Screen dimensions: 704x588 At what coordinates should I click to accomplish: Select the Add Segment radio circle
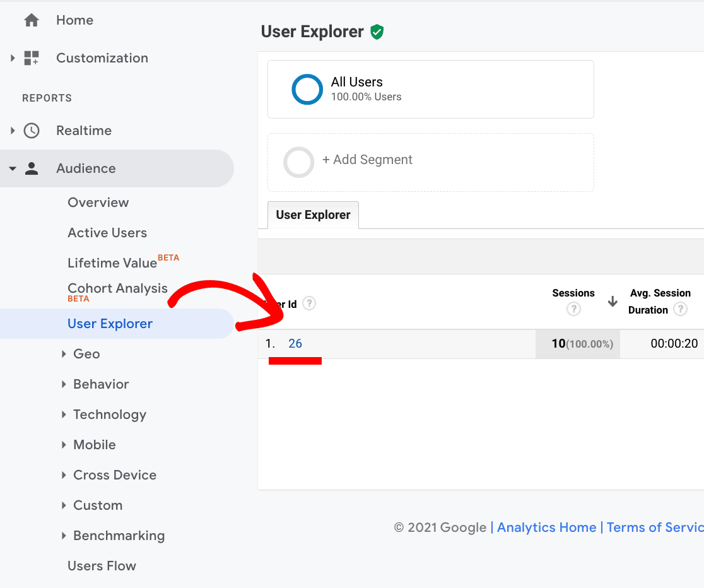pos(298,162)
